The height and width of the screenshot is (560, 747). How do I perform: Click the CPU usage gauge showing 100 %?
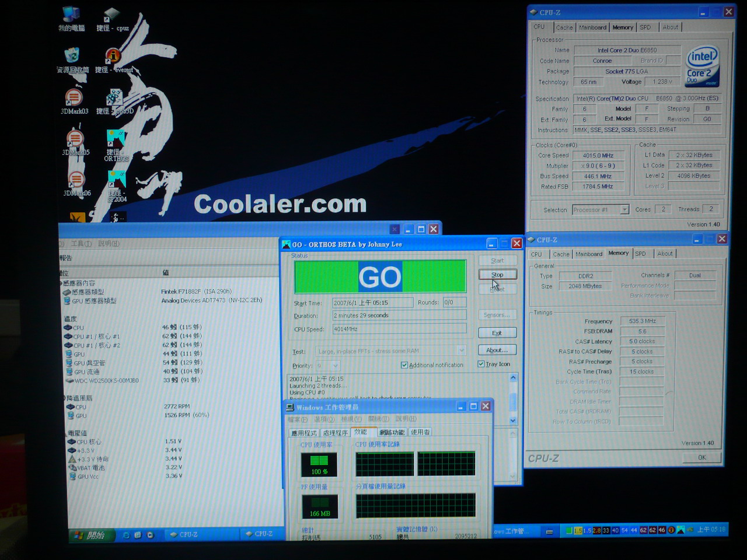(x=319, y=464)
